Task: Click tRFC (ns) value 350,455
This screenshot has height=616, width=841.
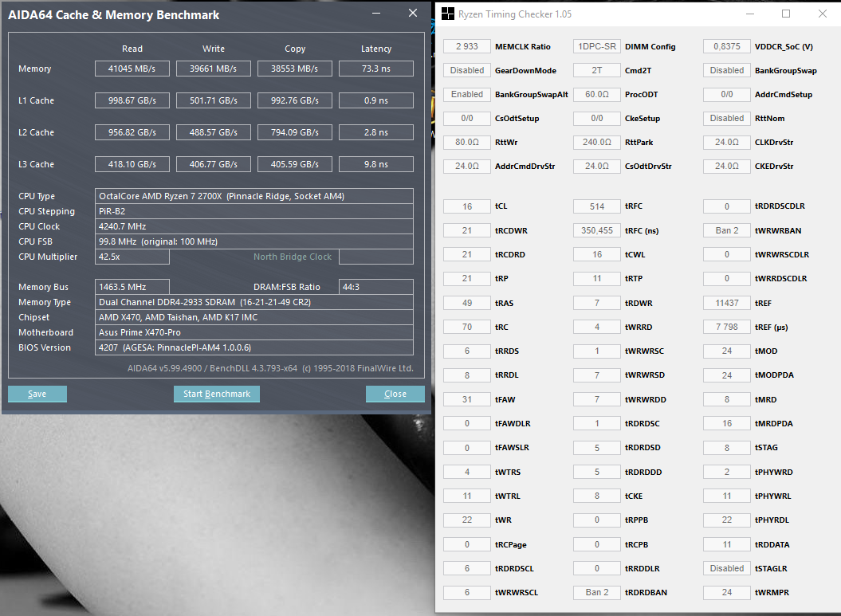Action: coord(597,230)
